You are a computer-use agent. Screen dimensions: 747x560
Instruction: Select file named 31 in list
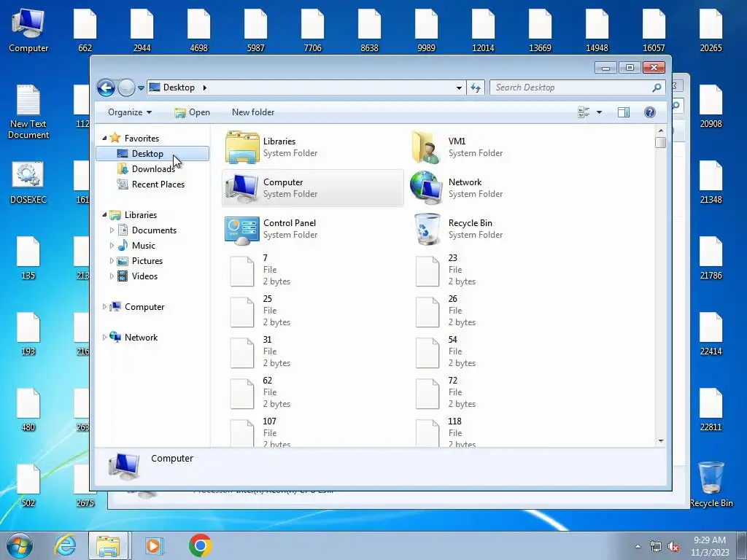click(260, 351)
